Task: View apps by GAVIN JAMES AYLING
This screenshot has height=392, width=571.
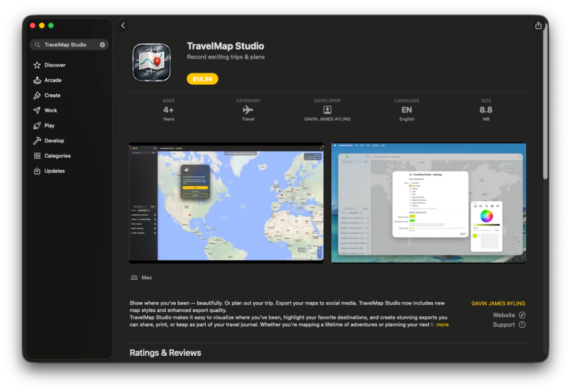Action: click(498, 303)
